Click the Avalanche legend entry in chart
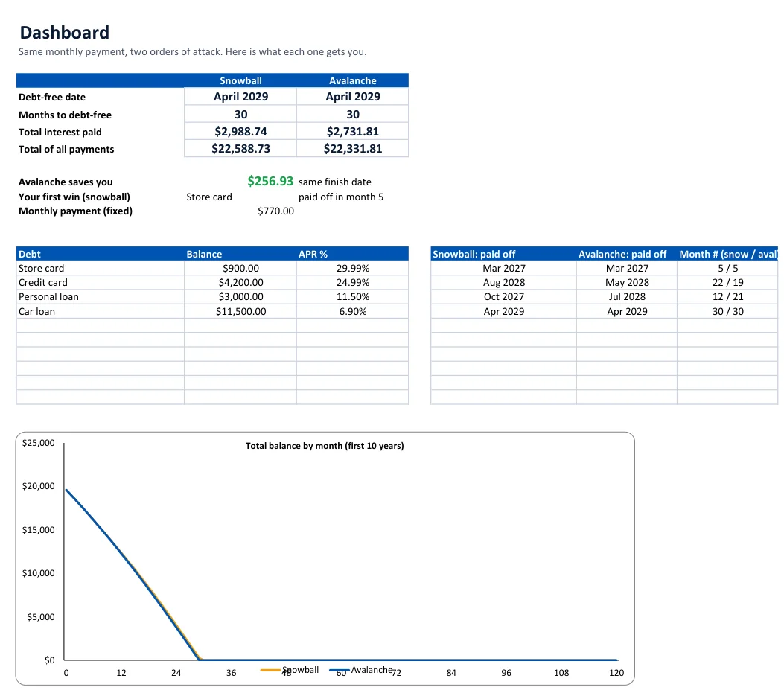The height and width of the screenshot is (699, 784). pos(361,670)
